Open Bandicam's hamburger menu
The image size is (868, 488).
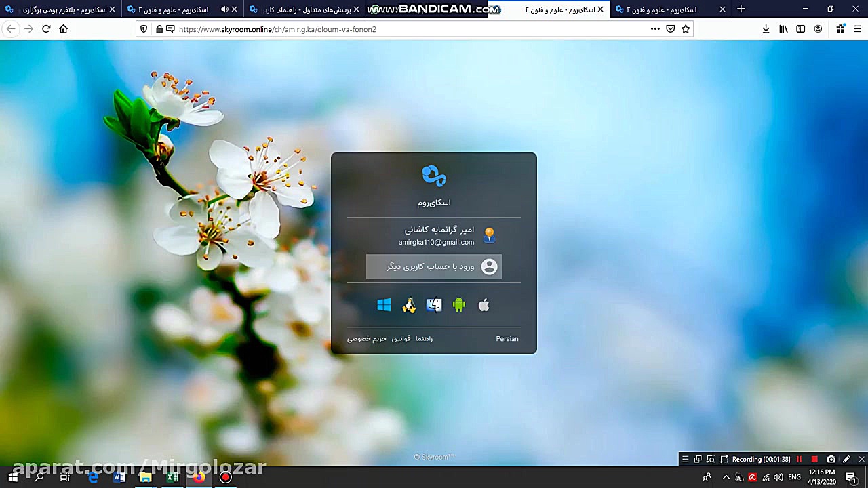tap(685, 459)
